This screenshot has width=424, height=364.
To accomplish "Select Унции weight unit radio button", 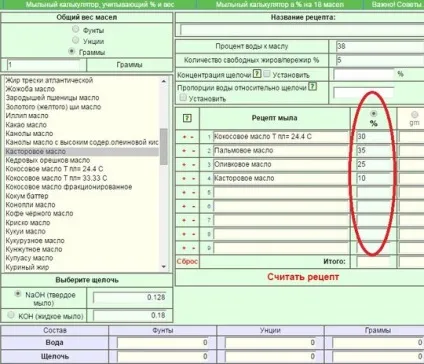I will tap(76, 40).
